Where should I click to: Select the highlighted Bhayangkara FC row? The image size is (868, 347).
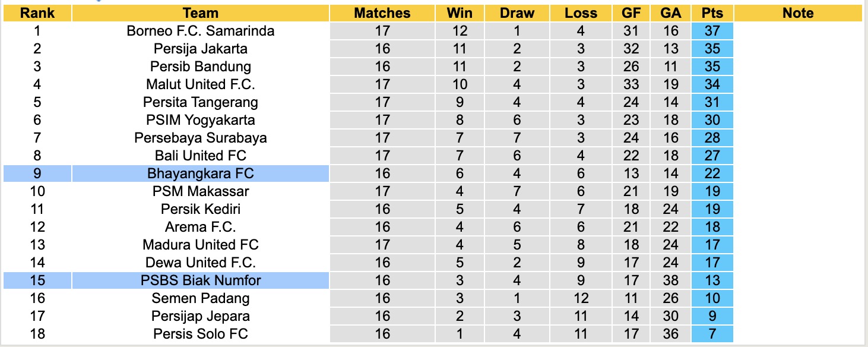[201, 173]
